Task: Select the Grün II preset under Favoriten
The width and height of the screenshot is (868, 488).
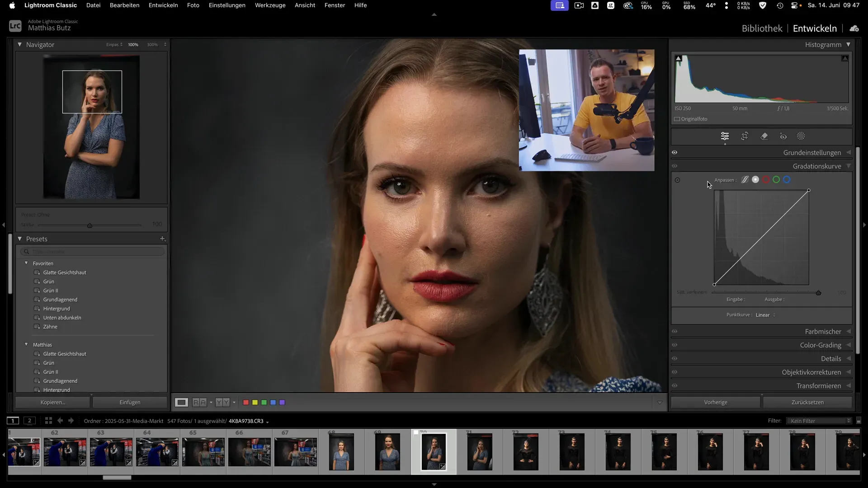Action: coord(50,290)
